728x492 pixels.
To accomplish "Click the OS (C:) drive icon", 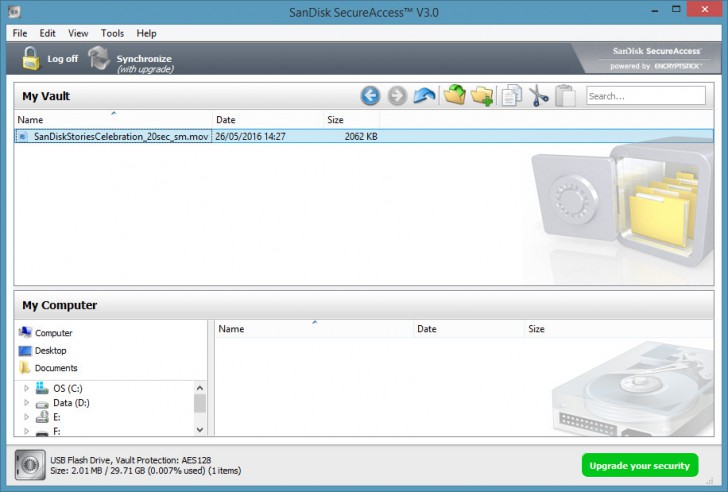I will tap(42, 388).
